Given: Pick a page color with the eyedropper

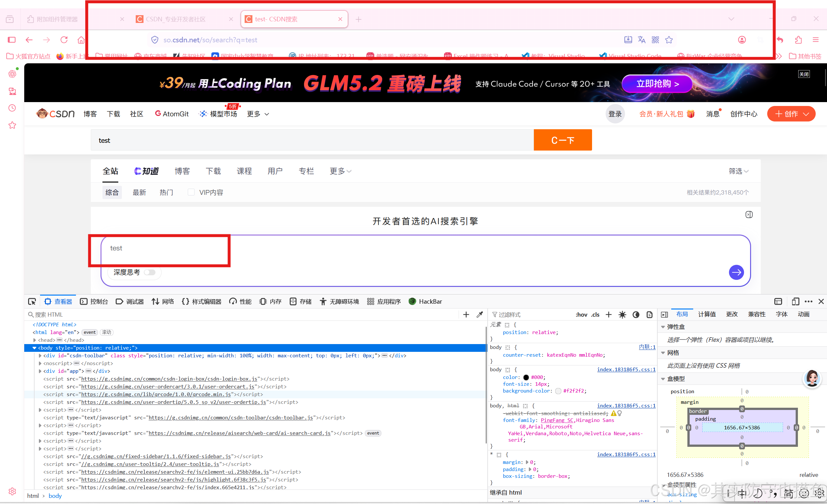Looking at the screenshot, I should tap(480, 314).
